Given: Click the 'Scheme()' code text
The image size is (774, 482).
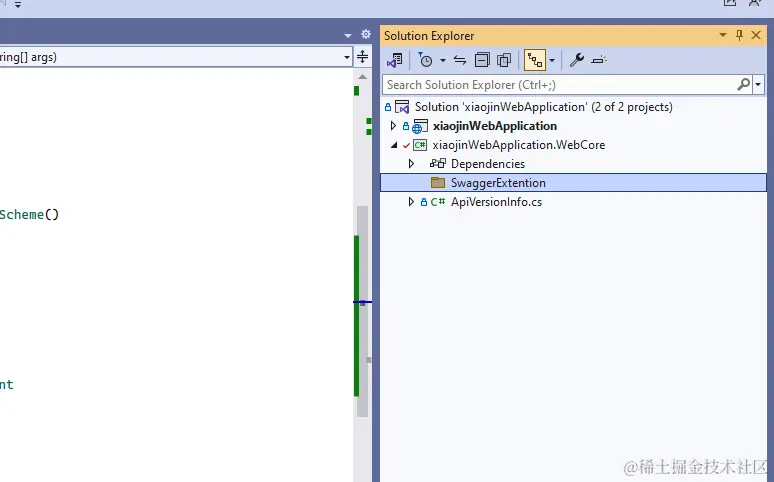Looking at the screenshot, I should coord(29,214).
